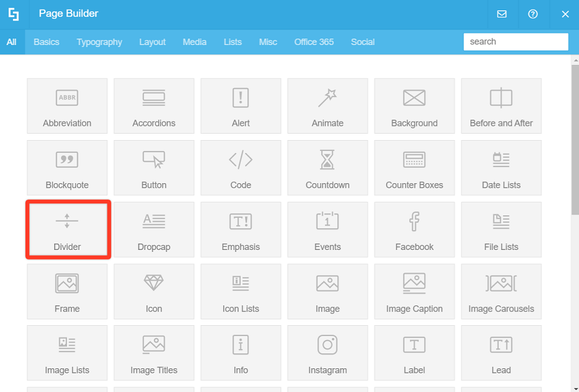The height and width of the screenshot is (392, 579).
Task: Select the Animate element
Action: coord(327,106)
